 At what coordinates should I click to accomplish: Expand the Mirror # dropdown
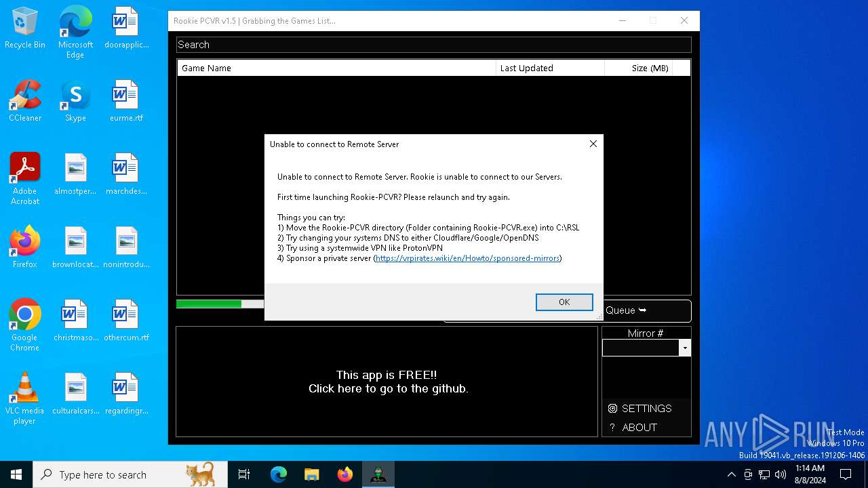click(x=685, y=348)
